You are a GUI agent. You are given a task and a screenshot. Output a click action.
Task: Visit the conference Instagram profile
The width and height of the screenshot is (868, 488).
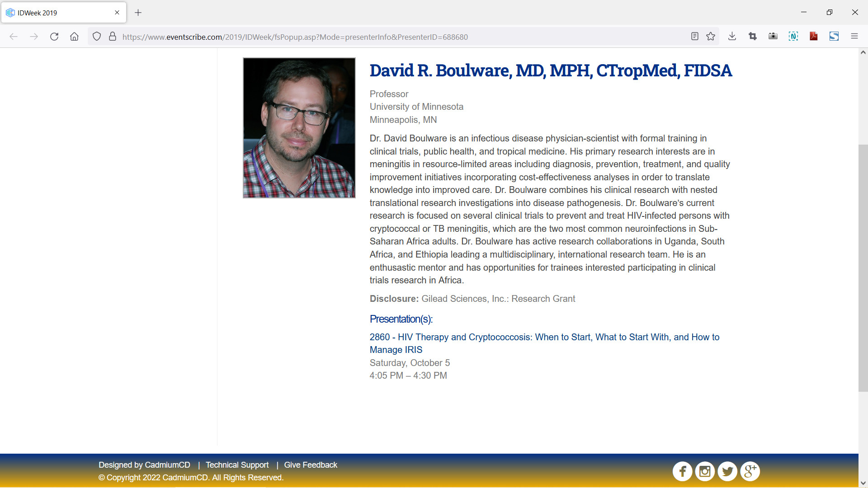tap(705, 471)
